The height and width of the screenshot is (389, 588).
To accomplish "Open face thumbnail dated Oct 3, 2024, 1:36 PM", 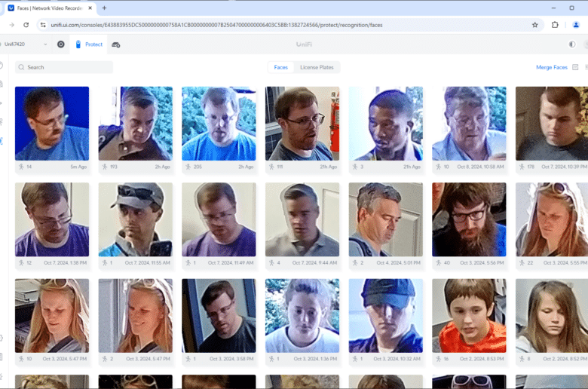I will [302, 315].
